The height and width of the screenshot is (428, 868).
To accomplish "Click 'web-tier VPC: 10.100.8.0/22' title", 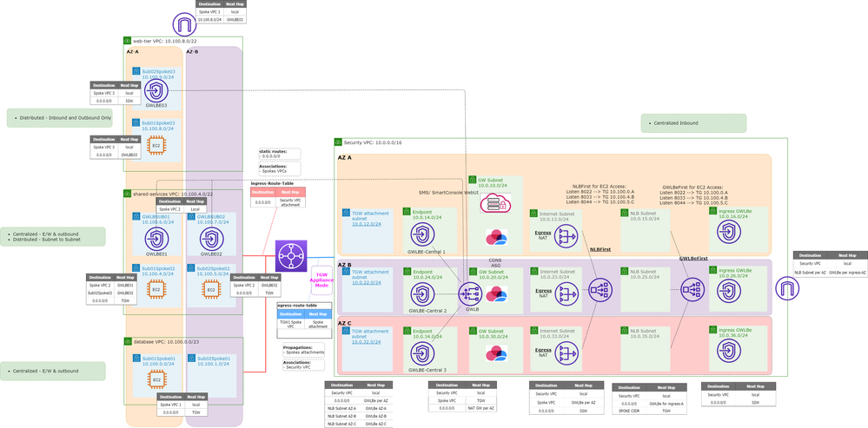I will tap(164, 41).
